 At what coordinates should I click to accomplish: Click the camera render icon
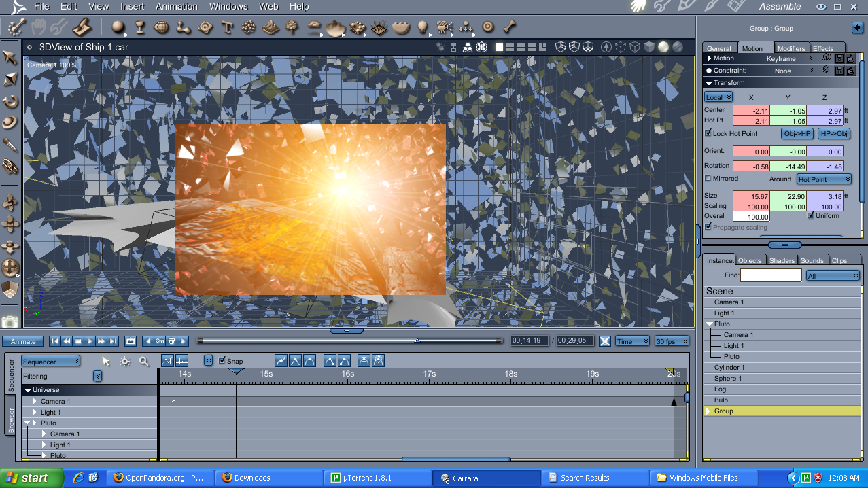[10, 322]
